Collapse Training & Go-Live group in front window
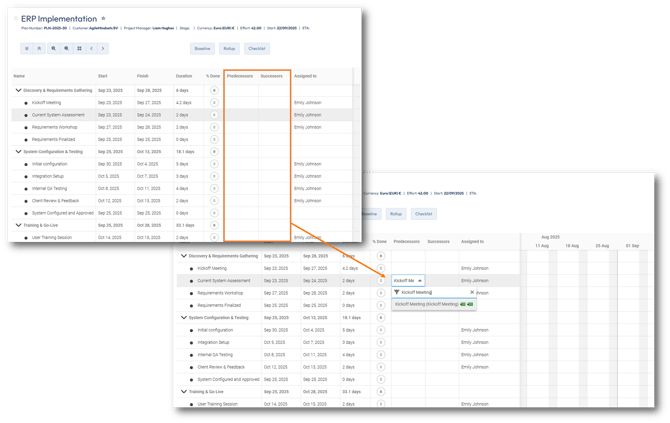The height and width of the screenshot is (423, 670). tap(183, 393)
